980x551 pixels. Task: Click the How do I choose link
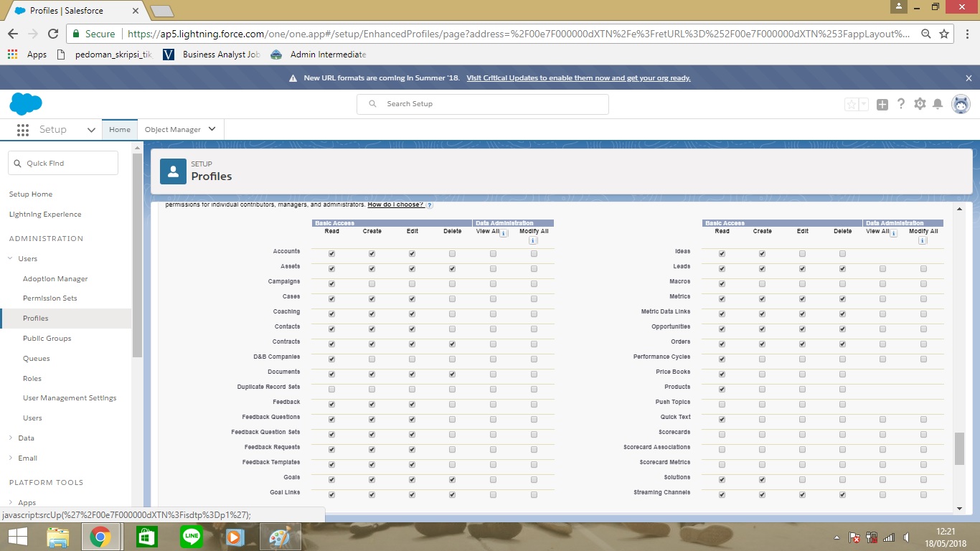click(x=395, y=205)
